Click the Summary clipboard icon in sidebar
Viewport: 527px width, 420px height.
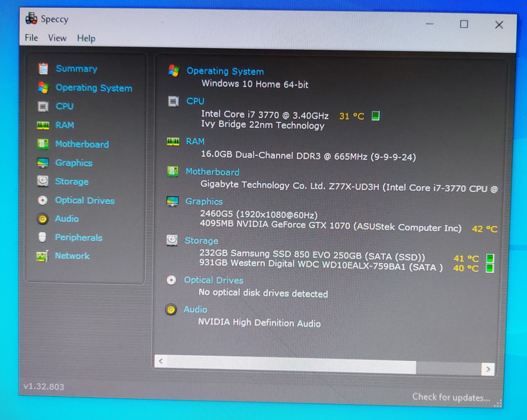pyautogui.click(x=43, y=69)
